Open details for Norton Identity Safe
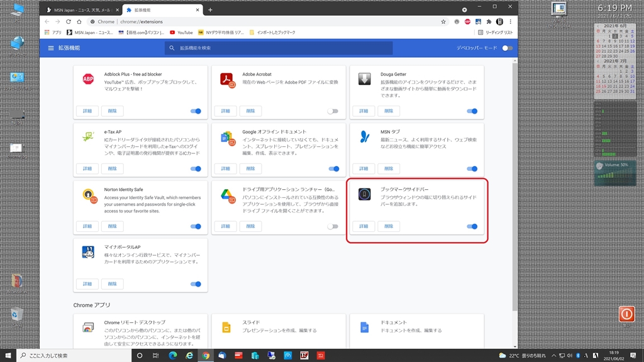Viewport: 644px width, 362px height. pos(87,226)
